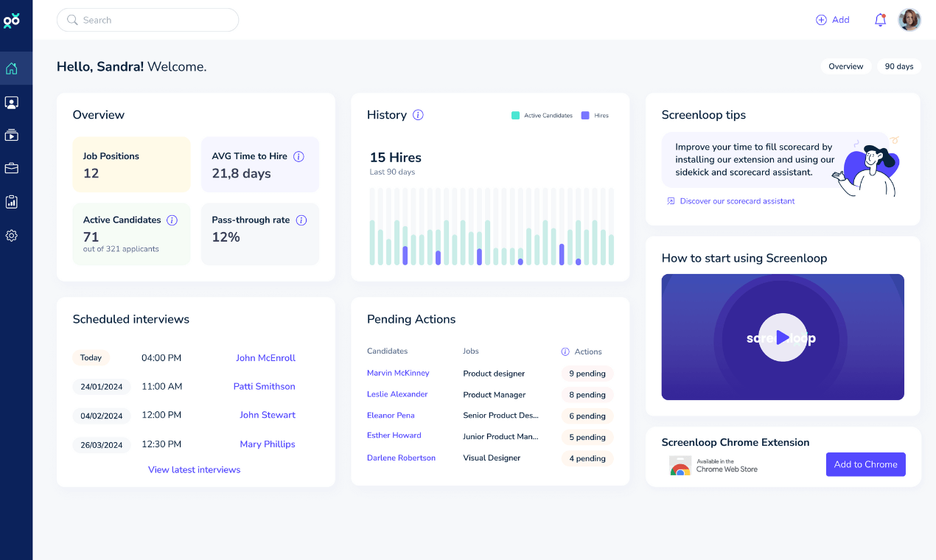Click the Screenloop logo at top left
Viewport: 936px width, 560px height.
[x=12, y=21]
